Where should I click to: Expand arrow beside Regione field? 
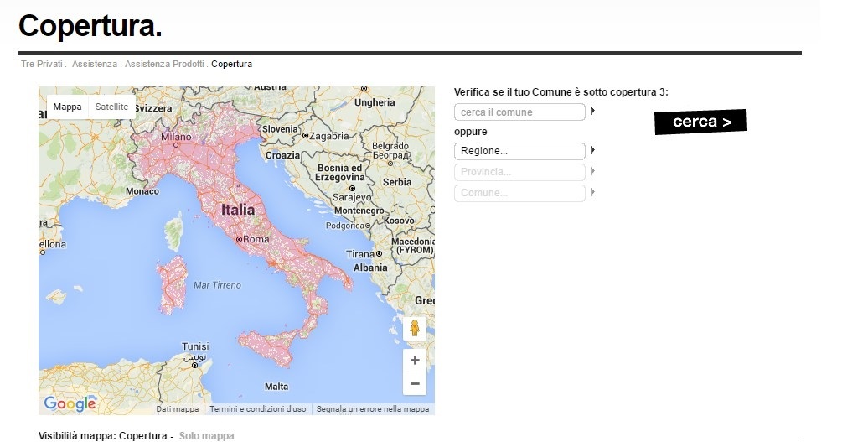pos(592,150)
